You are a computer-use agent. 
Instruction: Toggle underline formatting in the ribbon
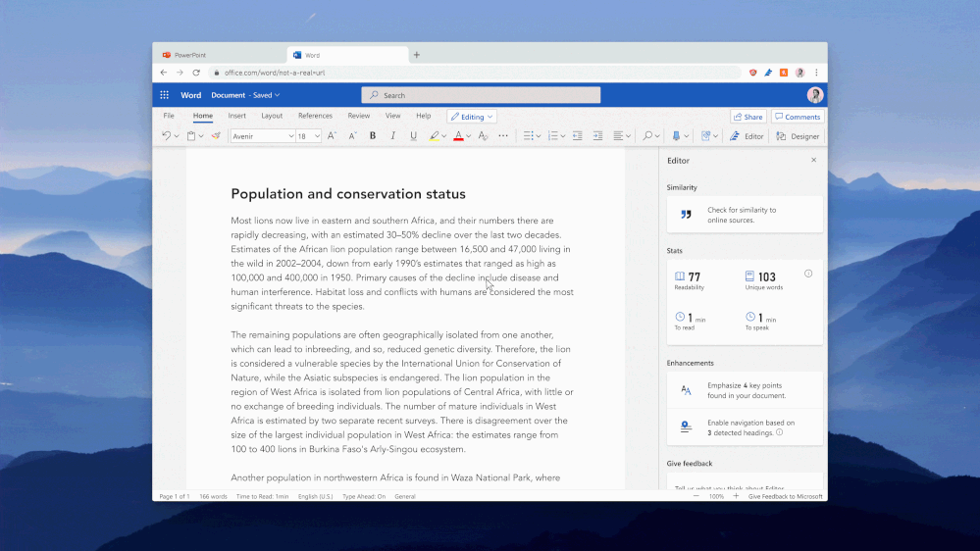pyautogui.click(x=413, y=136)
